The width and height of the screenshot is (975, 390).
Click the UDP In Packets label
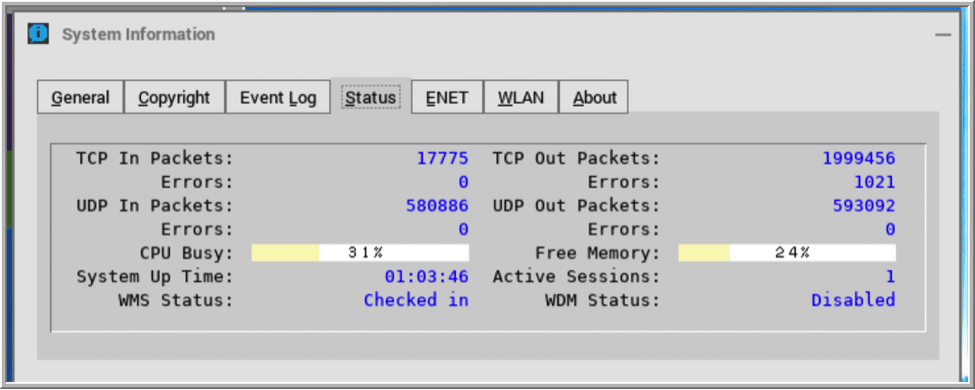155,205
